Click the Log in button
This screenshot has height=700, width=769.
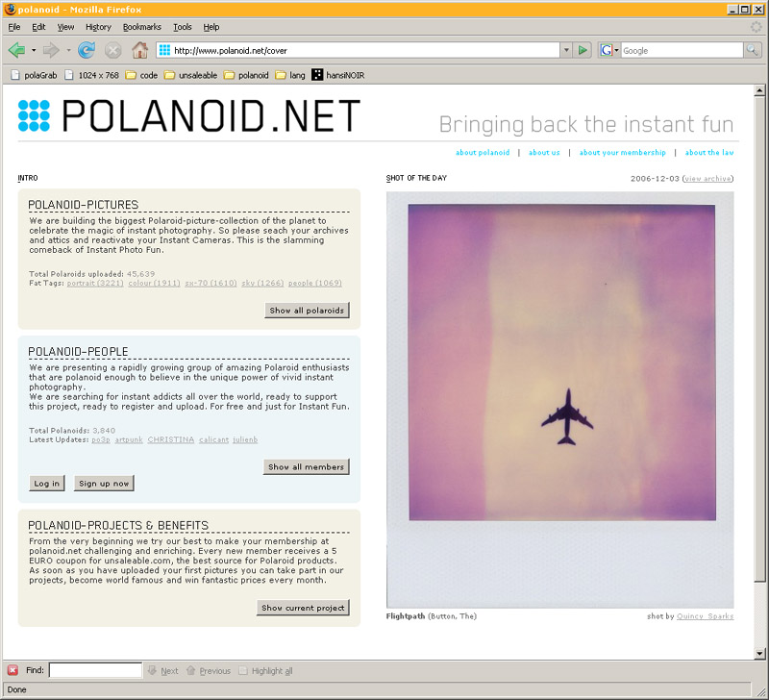point(46,484)
